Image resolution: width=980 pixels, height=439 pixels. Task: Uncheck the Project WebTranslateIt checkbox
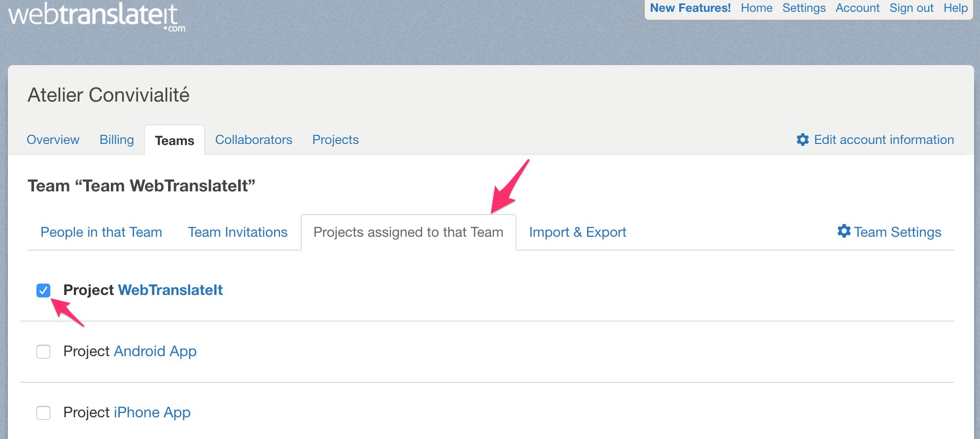[x=43, y=291]
